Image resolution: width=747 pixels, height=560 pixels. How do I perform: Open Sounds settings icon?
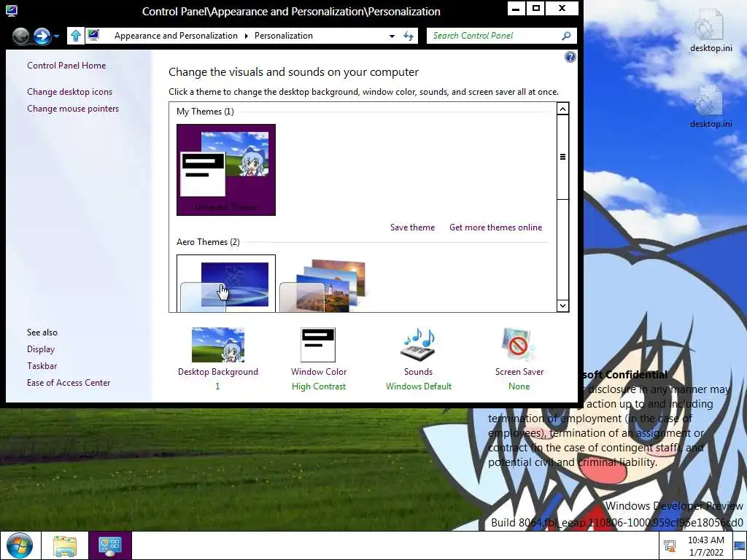tap(418, 344)
